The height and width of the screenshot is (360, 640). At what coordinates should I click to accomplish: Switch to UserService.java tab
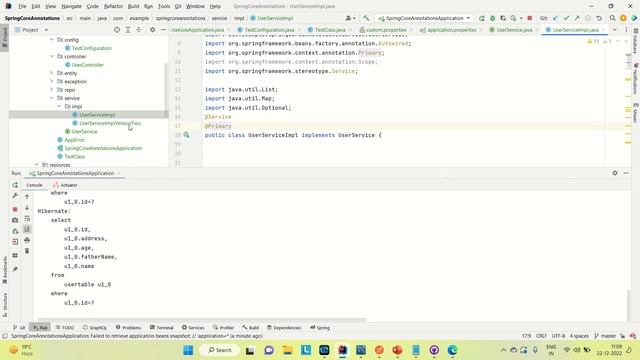[514, 30]
